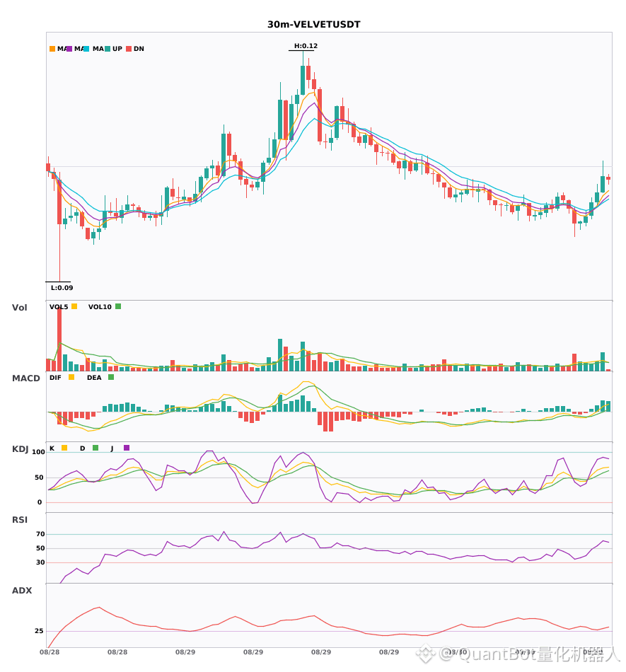Click the 70 level on RSI axis

40,534
